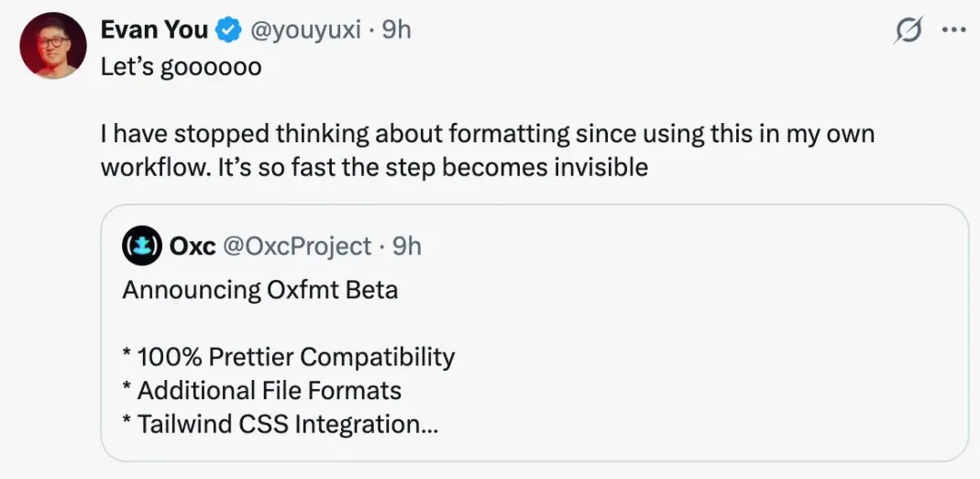Open the Evan You display name link
Image resolution: width=980 pixels, height=479 pixels.
click(154, 29)
